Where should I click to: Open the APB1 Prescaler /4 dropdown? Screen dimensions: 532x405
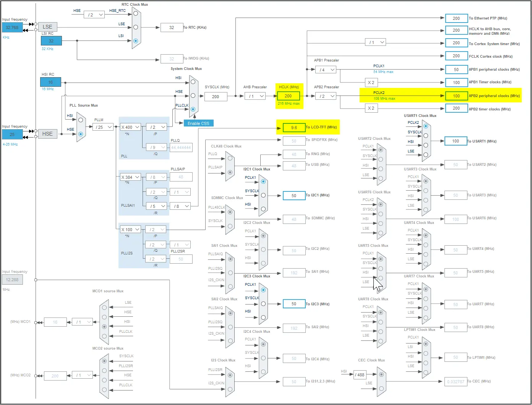[x=326, y=70]
